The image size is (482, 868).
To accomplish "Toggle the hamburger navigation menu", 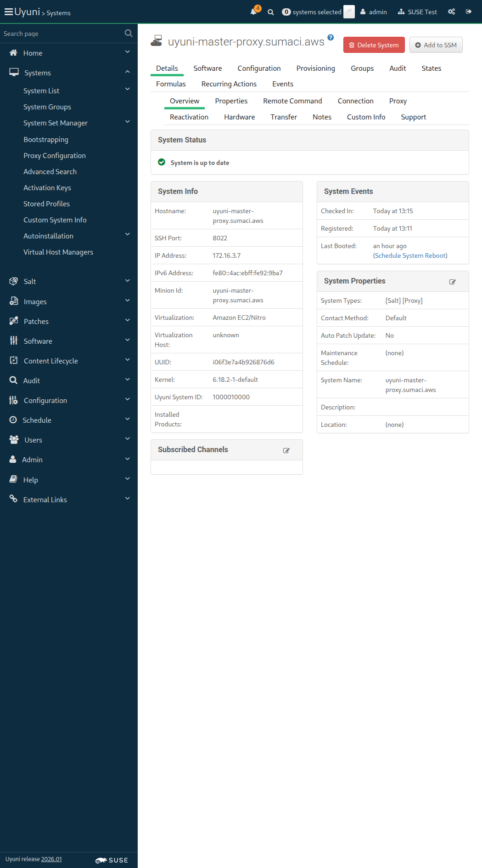I will (9, 12).
